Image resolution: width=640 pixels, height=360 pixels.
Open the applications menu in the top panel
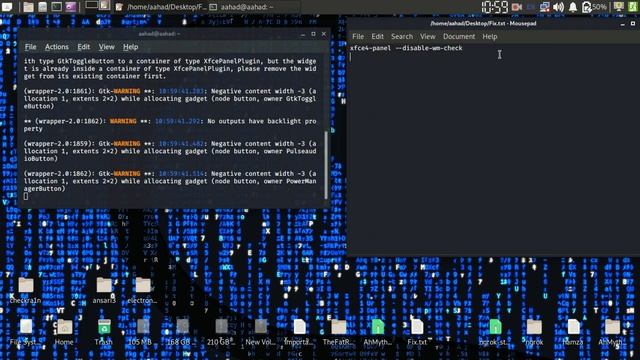(x=7, y=7)
